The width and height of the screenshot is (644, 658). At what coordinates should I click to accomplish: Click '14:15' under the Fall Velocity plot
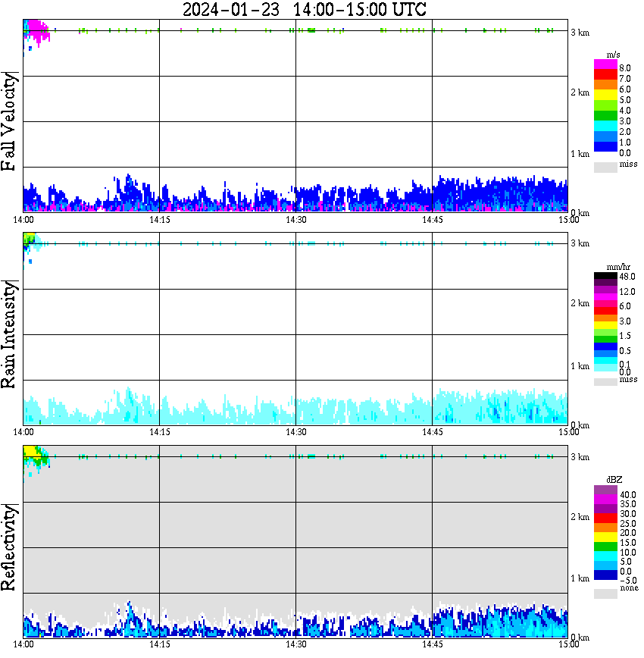tap(159, 220)
